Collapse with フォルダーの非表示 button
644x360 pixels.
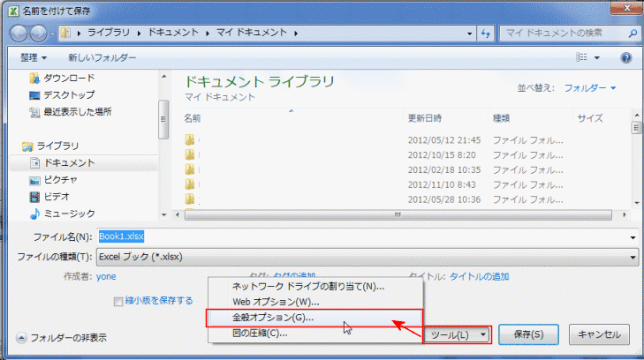(x=62, y=337)
